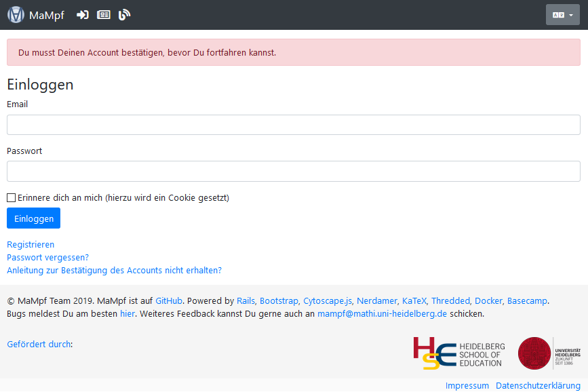Image resolution: width=588 pixels, height=392 pixels.
Task: Open the Thredded link
Action: 450,301
